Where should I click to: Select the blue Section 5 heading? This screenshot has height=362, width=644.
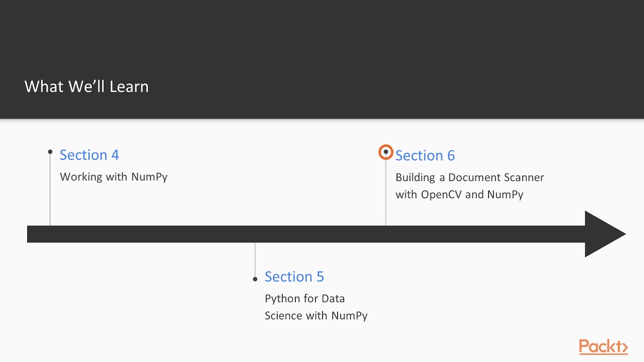pyautogui.click(x=294, y=277)
